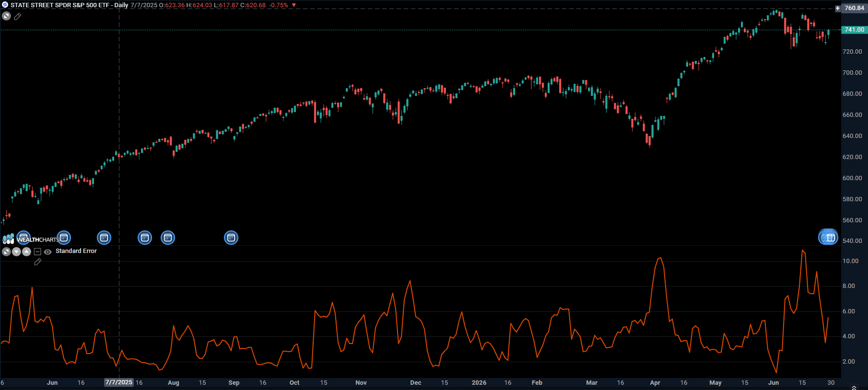Viewport: 868px width, 390px height.
Task: Click the 741.00 current price tag
Action: click(x=855, y=30)
